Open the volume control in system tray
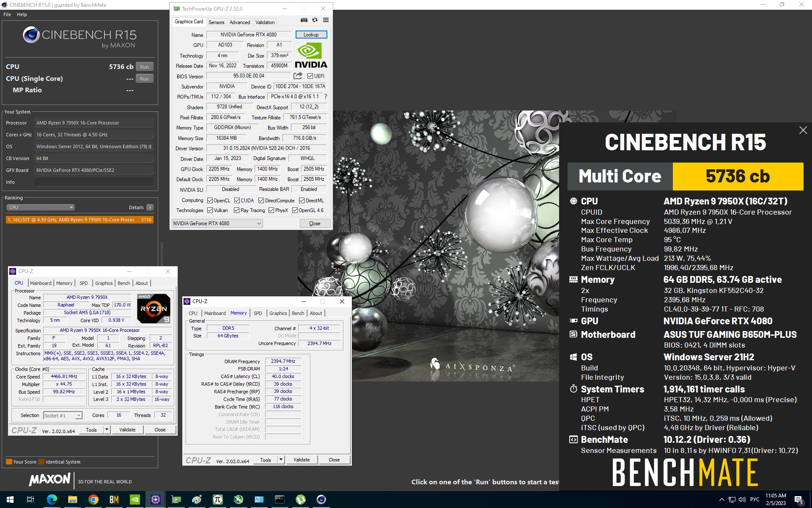This screenshot has width=812, height=508. (x=742, y=500)
